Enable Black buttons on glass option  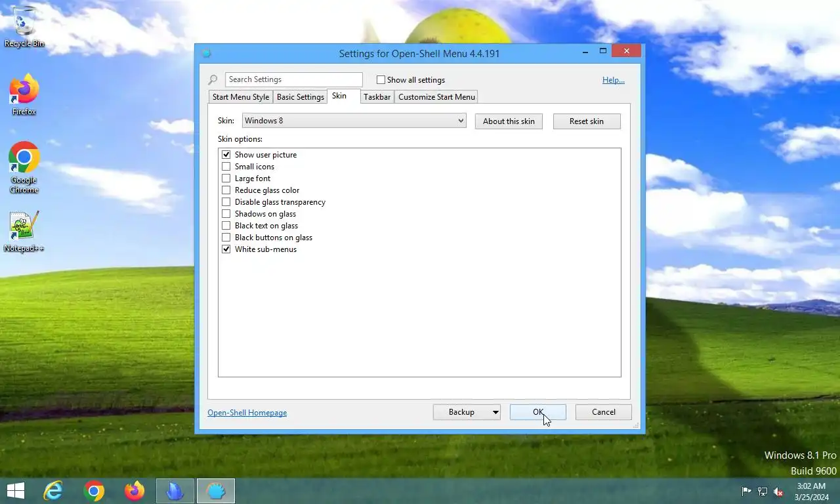pos(226,238)
